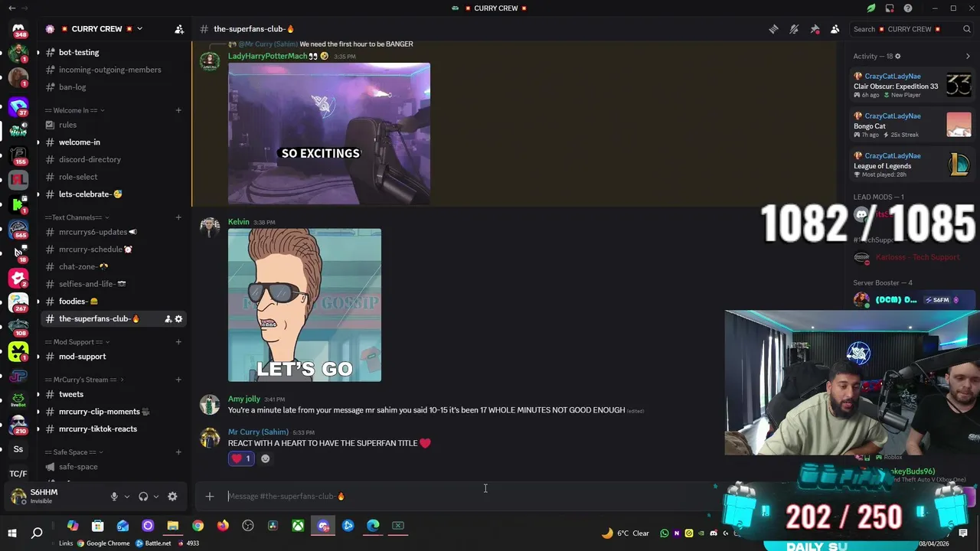
Task: Collapse the Mod Support category
Action: click(x=77, y=342)
